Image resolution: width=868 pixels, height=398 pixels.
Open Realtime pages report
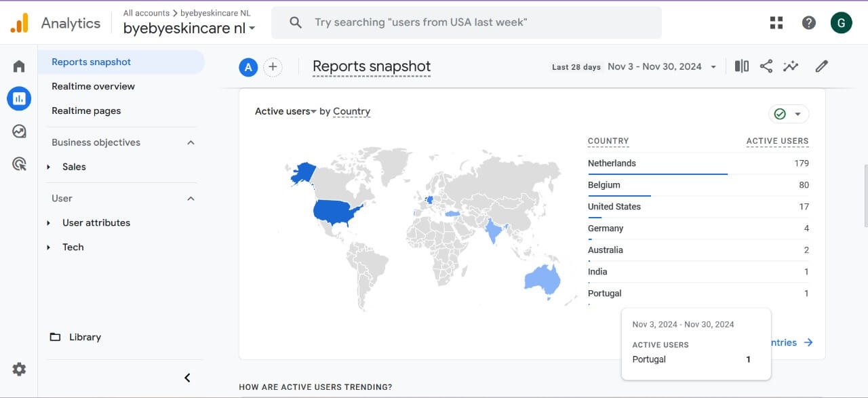[x=86, y=111]
